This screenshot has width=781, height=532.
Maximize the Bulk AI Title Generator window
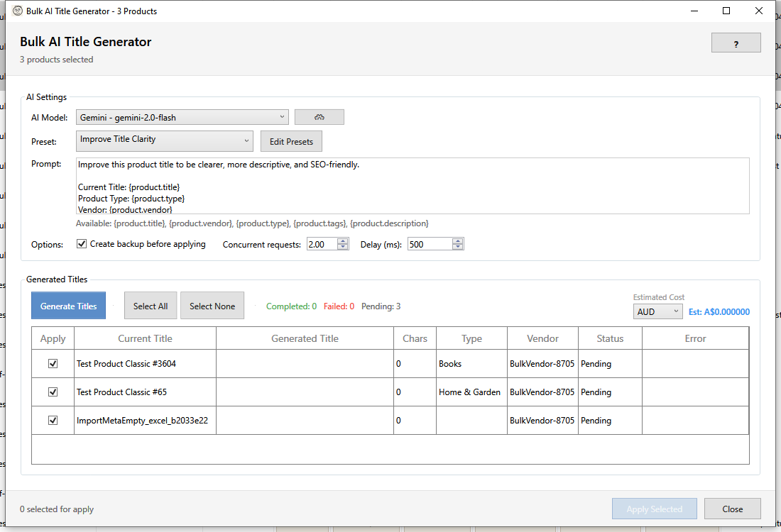click(726, 11)
